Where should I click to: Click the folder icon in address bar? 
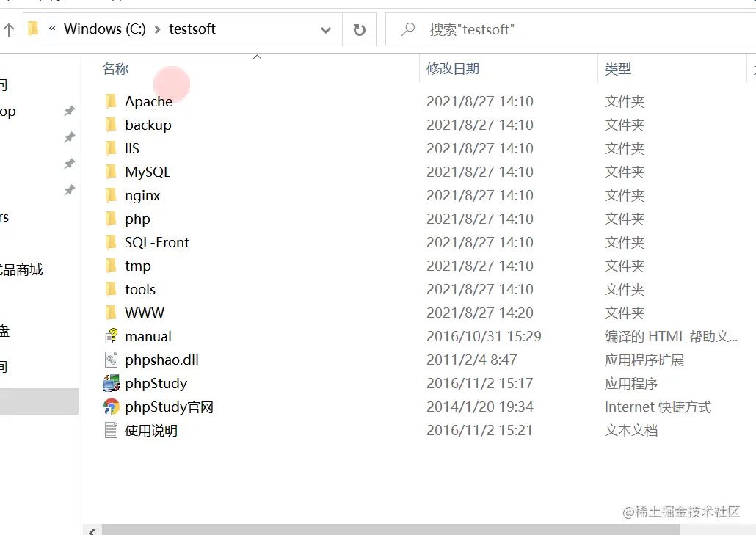pos(33,29)
